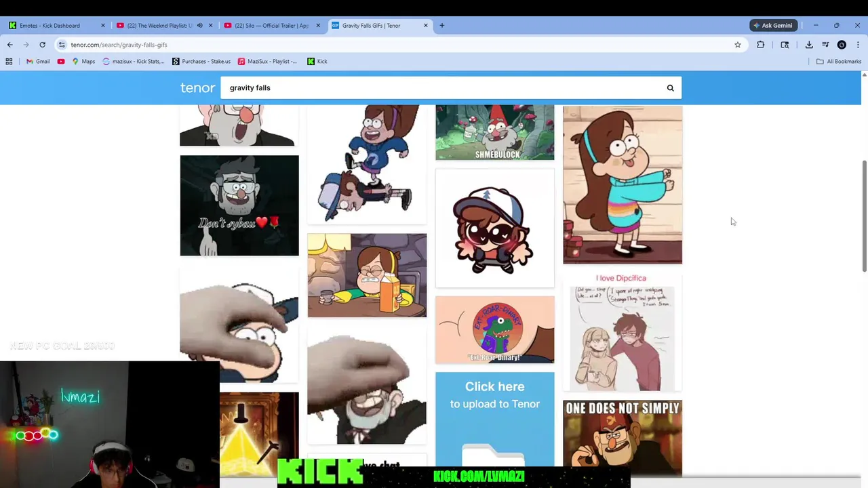Click the Tenor logo
Viewport: 868px width, 488px height.
pyautogui.click(x=197, y=88)
